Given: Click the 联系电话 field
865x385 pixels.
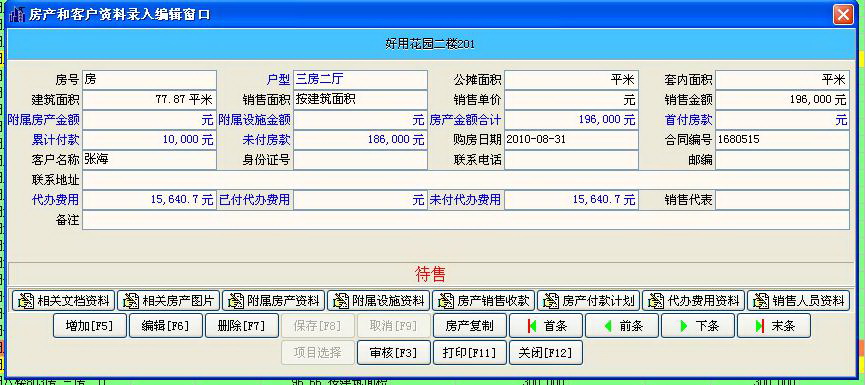Looking at the screenshot, I should [571, 160].
